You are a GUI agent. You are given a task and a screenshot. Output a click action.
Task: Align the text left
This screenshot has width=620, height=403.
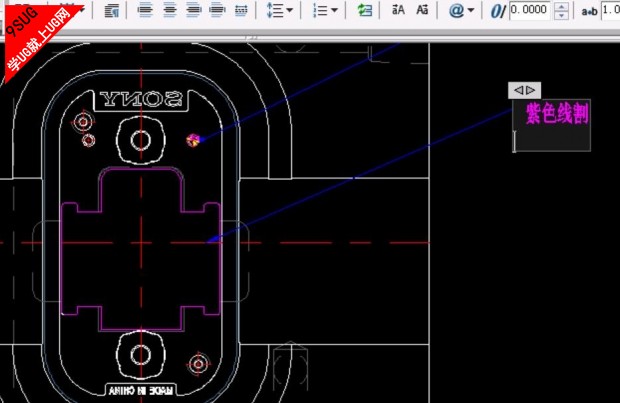coord(146,10)
